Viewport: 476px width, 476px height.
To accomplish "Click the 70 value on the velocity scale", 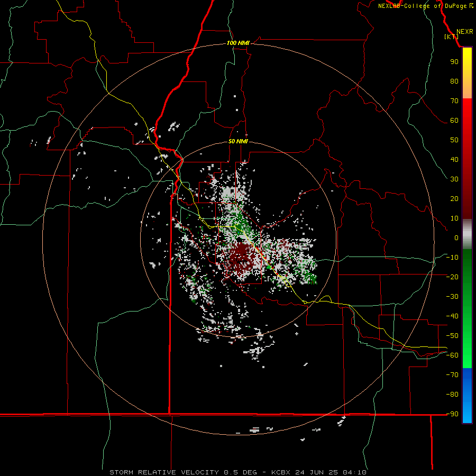I will [454, 101].
